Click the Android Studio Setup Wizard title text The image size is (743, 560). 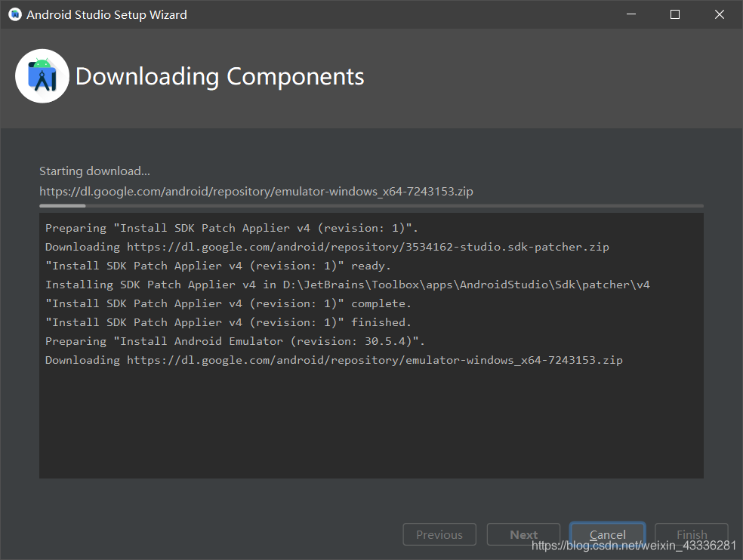click(x=106, y=14)
